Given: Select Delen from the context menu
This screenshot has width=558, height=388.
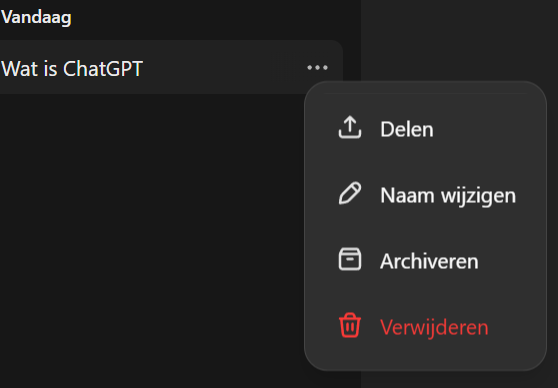Looking at the screenshot, I should tap(425, 129).
